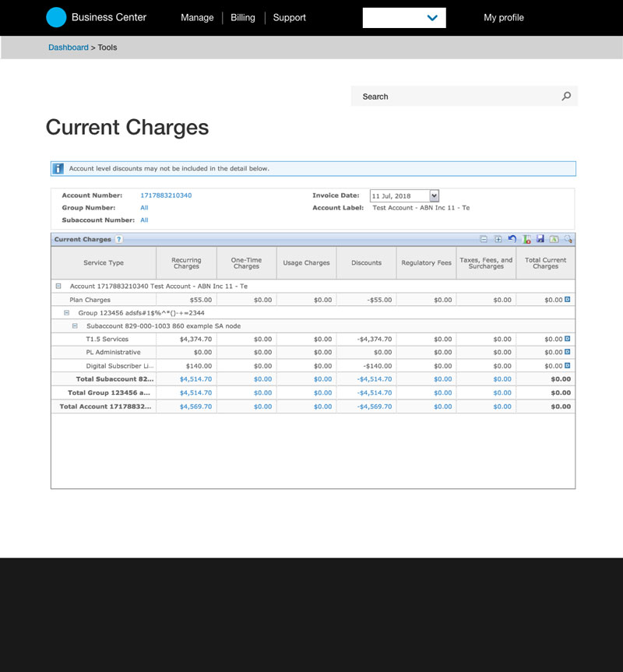
Task: Click inside the Search field
Action: 464,97
